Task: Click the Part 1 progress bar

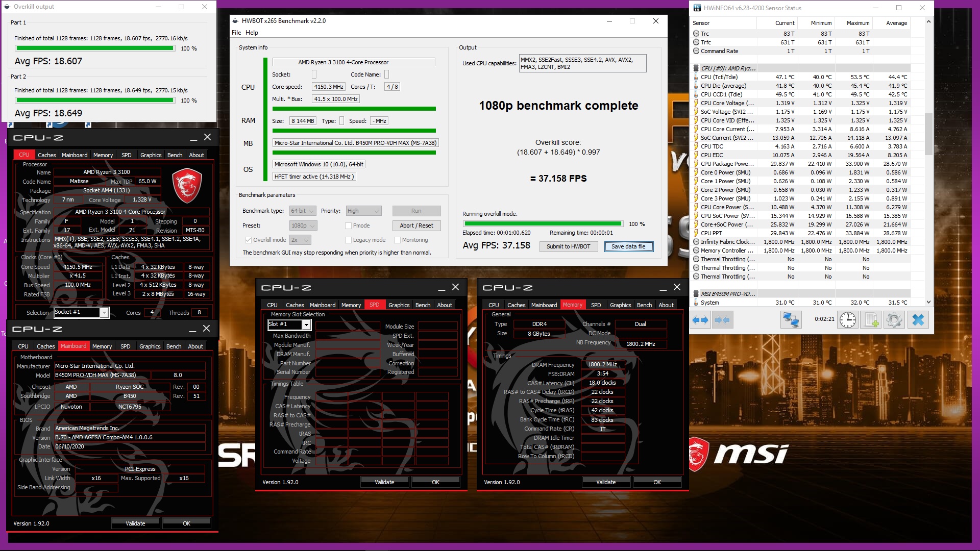Action: [95, 48]
